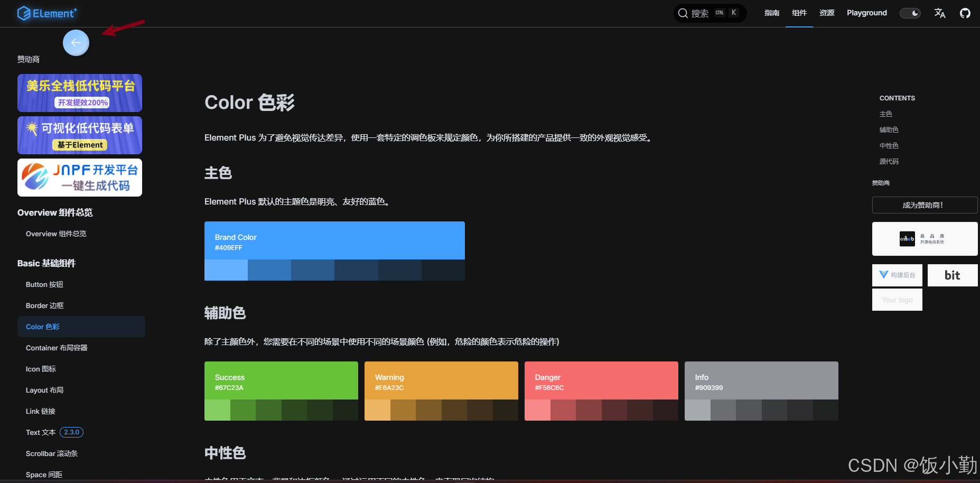Screen dimensions: 980x483
Task: Click the Element Plus logo
Action: point(48,13)
